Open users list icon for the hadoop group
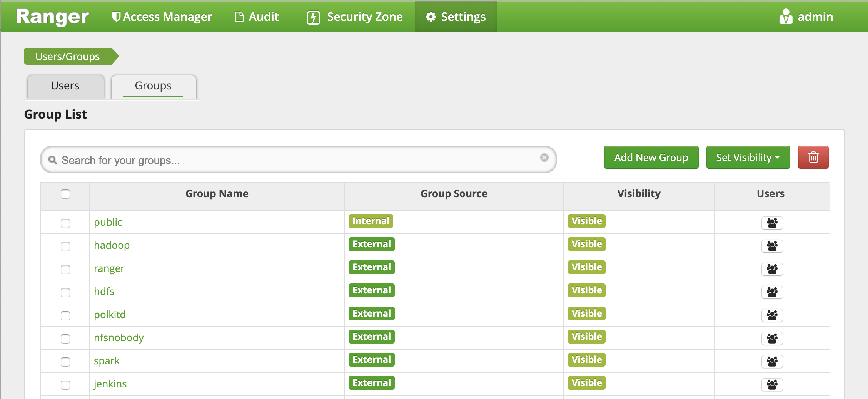The width and height of the screenshot is (868, 399). 772,246
